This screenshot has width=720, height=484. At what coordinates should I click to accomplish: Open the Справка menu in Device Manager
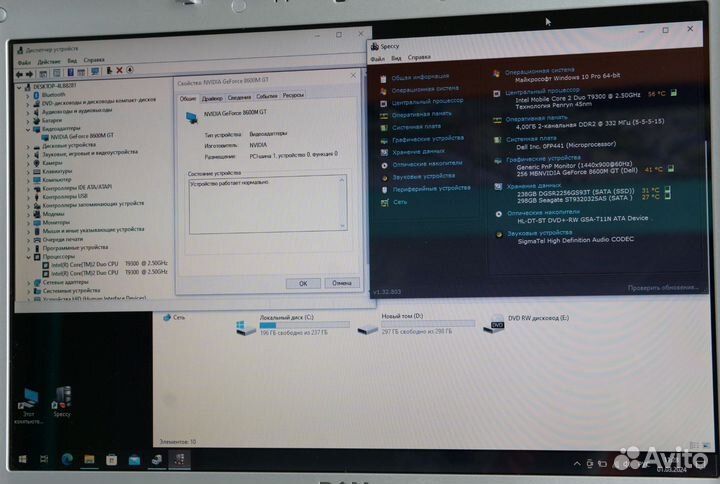(x=94, y=60)
